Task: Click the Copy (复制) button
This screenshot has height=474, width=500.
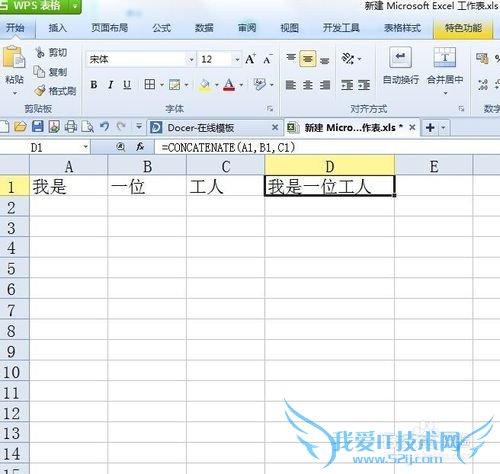Action: pyautogui.click(x=51, y=72)
